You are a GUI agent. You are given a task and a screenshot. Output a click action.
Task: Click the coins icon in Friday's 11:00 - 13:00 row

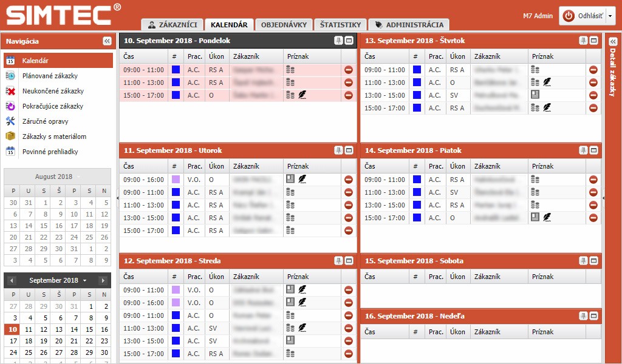pyautogui.click(x=535, y=192)
